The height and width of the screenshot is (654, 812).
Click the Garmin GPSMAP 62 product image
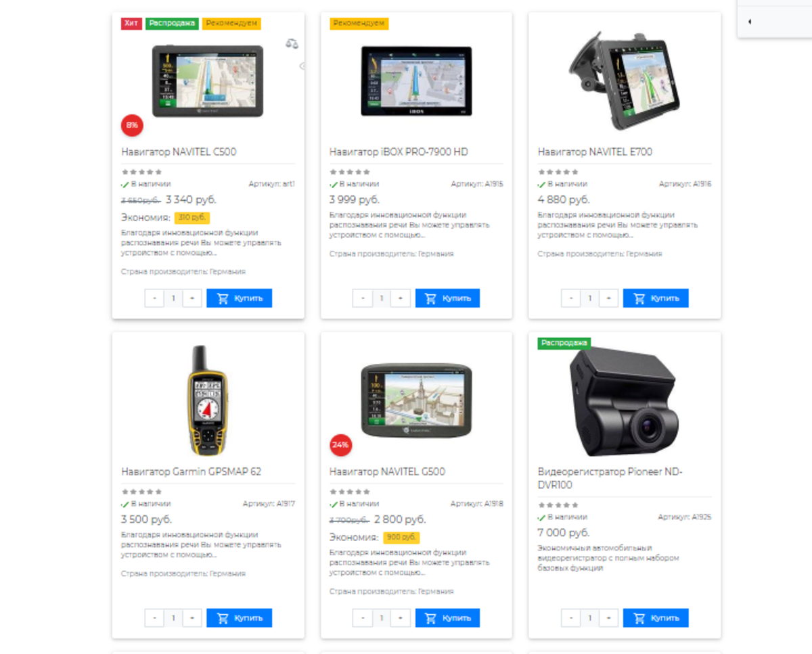[x=208, y=400]
